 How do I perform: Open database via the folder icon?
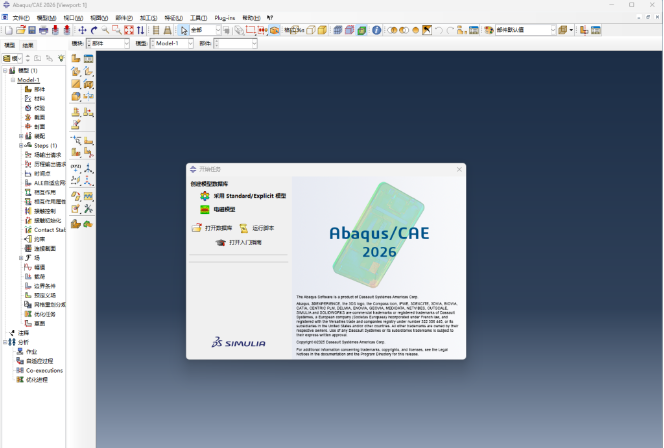197,228
